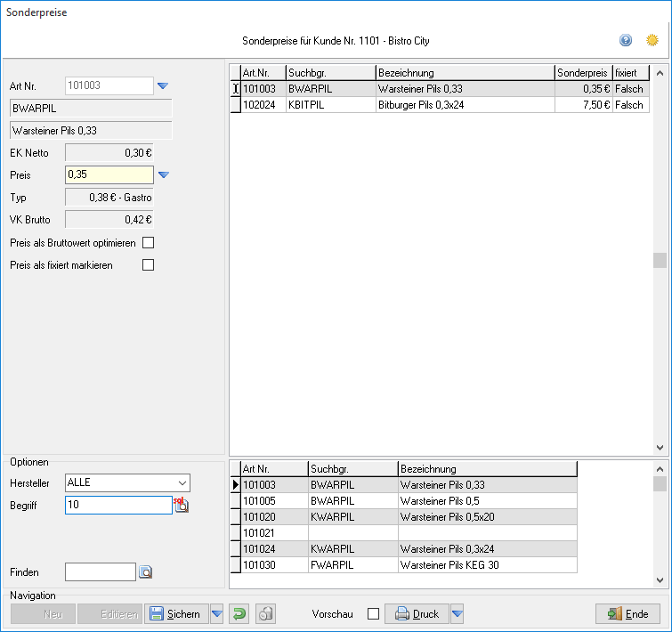
Task: Open the dropdown arrow next to Sichern
Action: click(217, 614)
